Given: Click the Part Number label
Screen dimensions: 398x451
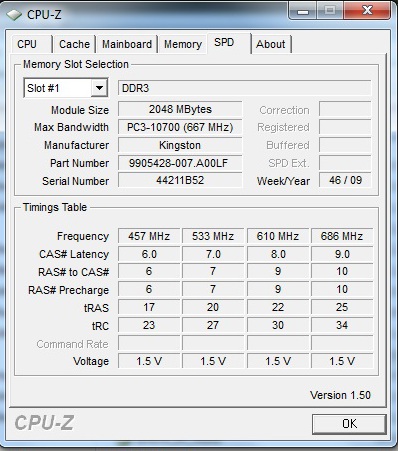Looking at the screenshot, I should coord(79,163).
